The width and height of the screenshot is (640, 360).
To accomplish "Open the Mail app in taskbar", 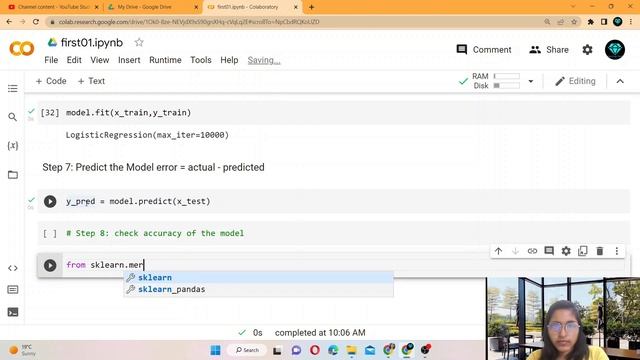I will pos(370,350).
